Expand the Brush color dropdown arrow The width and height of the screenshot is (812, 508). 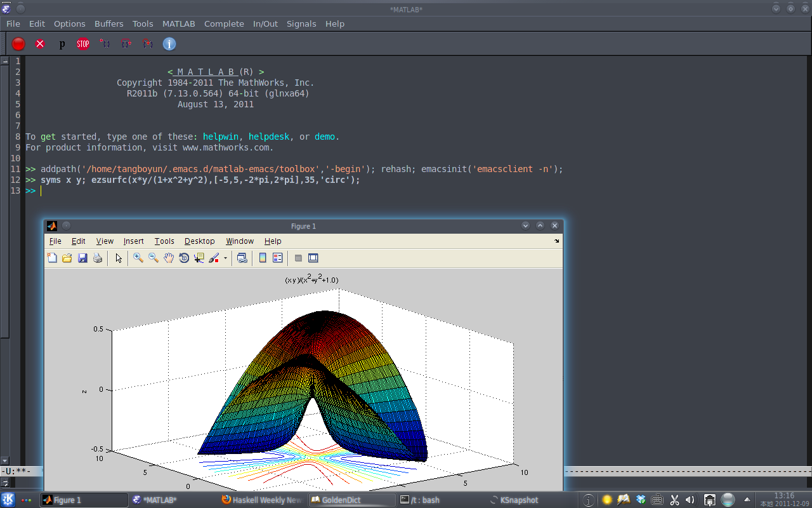pos(225,258)
